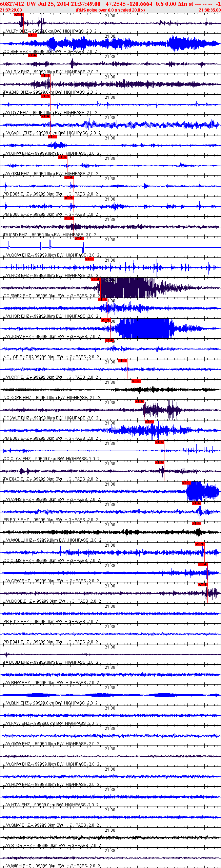Select the pick marker on UW.DOSE trace
221x868 pixels.
tap(203, 585)
